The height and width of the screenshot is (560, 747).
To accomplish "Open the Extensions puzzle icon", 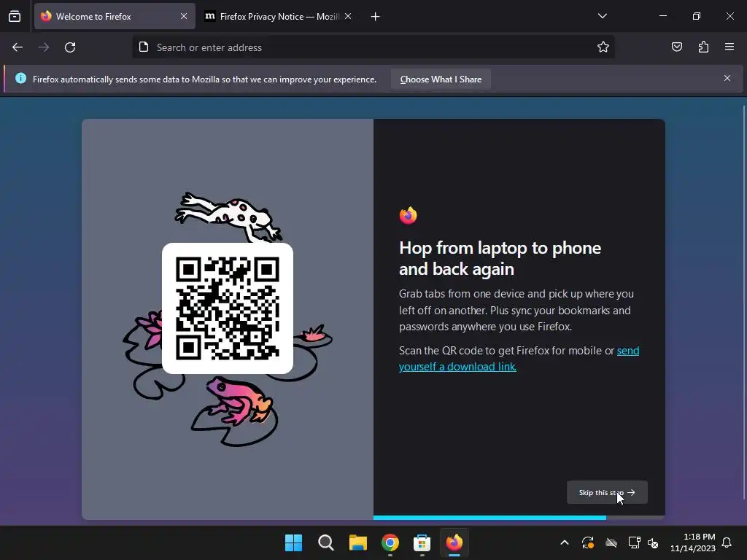I will 703,47.
